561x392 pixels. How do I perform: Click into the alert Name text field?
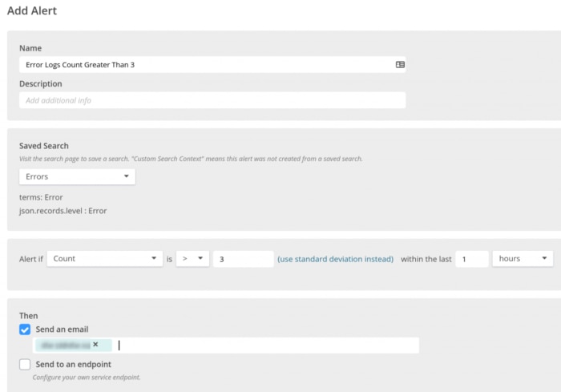[x=200, y=64]
